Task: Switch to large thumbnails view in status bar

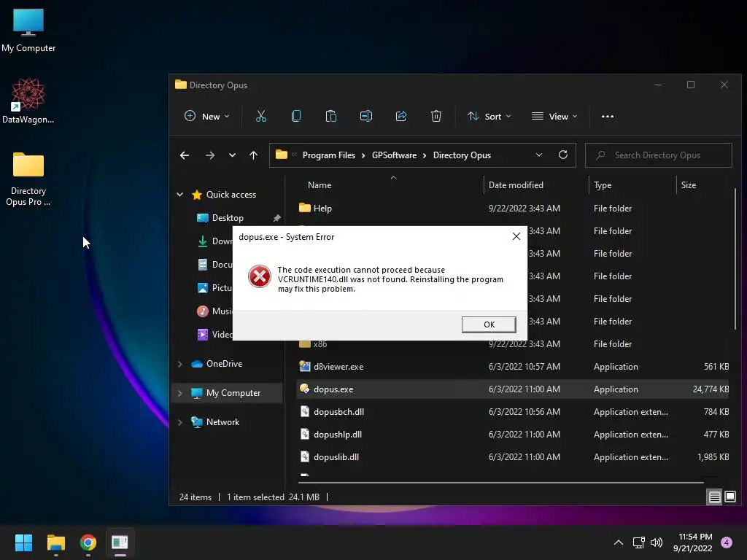Action: (x=729, y=497)
